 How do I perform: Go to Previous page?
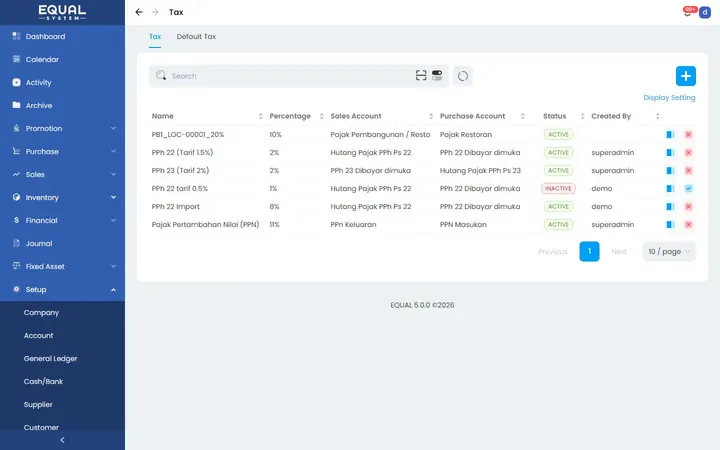pyautogui.click(x=553, y=252)
